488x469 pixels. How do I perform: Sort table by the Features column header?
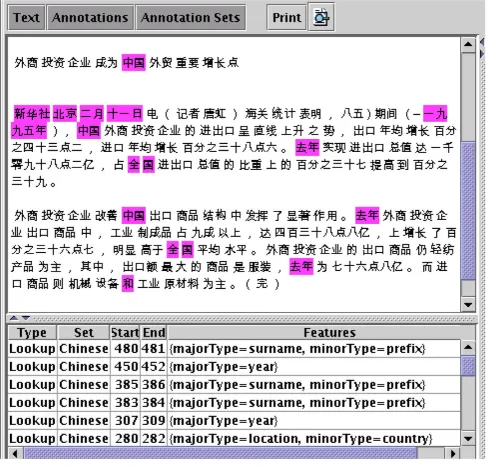click(321, 332)
